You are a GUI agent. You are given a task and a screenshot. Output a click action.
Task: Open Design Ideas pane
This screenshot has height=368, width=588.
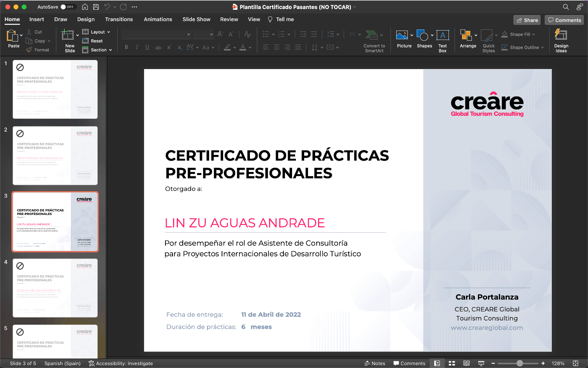pyautogui.click(x=561, y=41)
